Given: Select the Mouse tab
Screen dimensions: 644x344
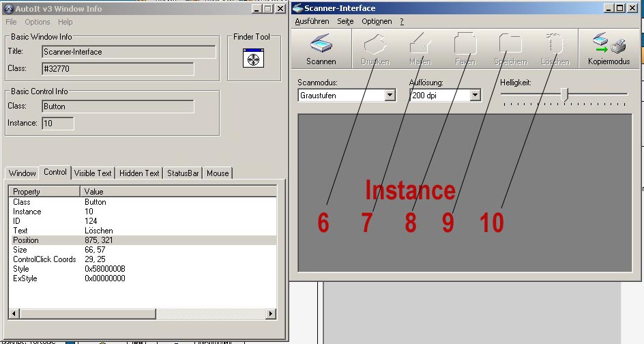Looking at the screenshot, I should [x=218, y=173].
